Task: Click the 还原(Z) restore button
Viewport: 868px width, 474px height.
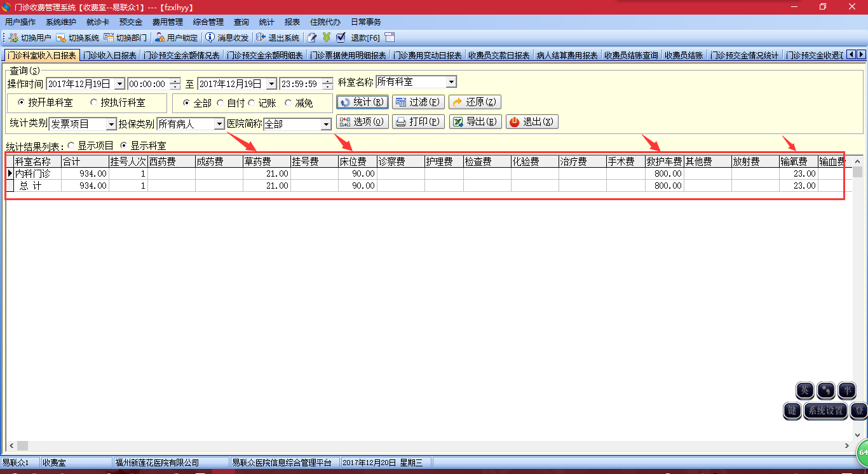Action: coord(475,102)
